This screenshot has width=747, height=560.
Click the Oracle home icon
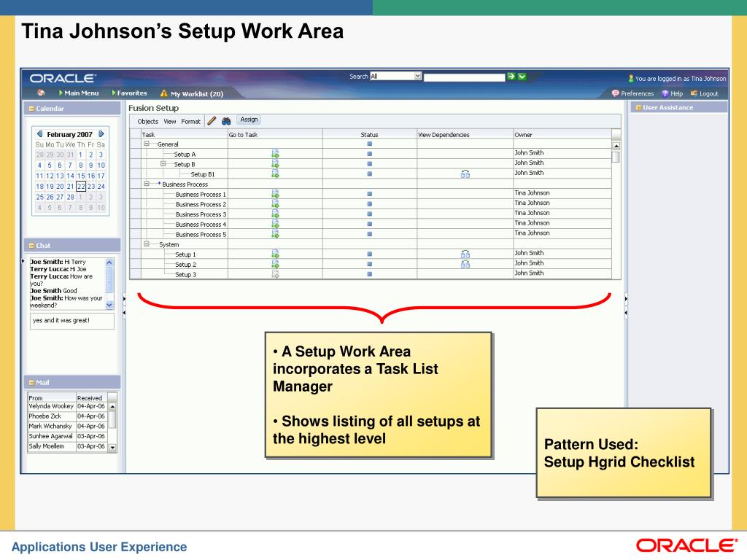pos(41,93)
